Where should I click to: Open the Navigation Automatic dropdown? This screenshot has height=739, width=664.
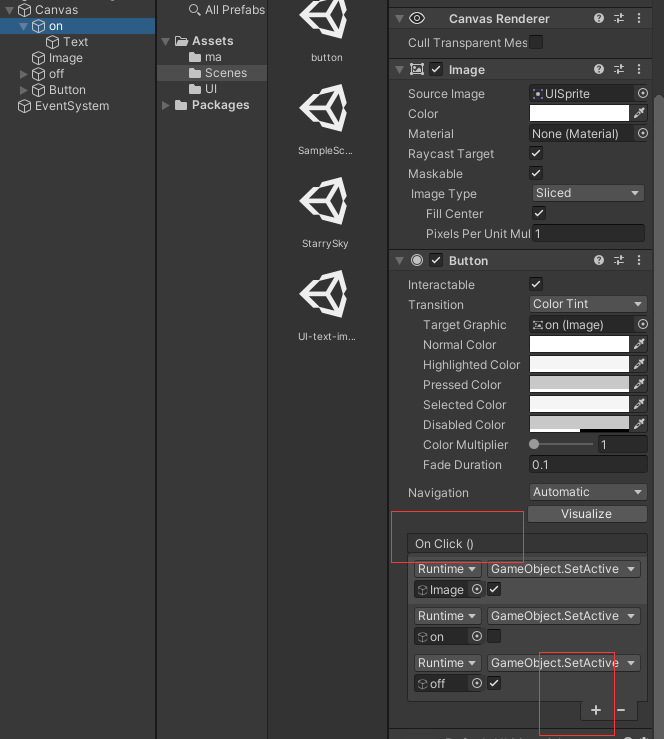[x=588, y=492]
